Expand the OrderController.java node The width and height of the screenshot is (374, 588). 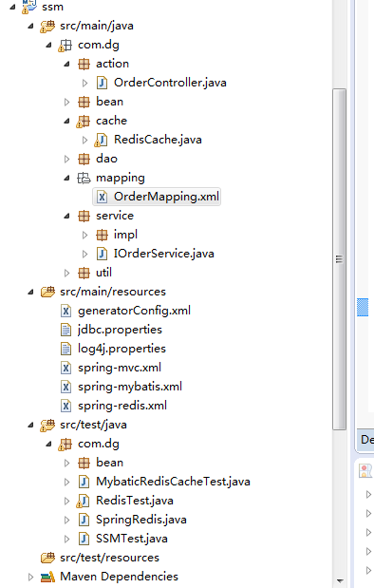point(85,83)
